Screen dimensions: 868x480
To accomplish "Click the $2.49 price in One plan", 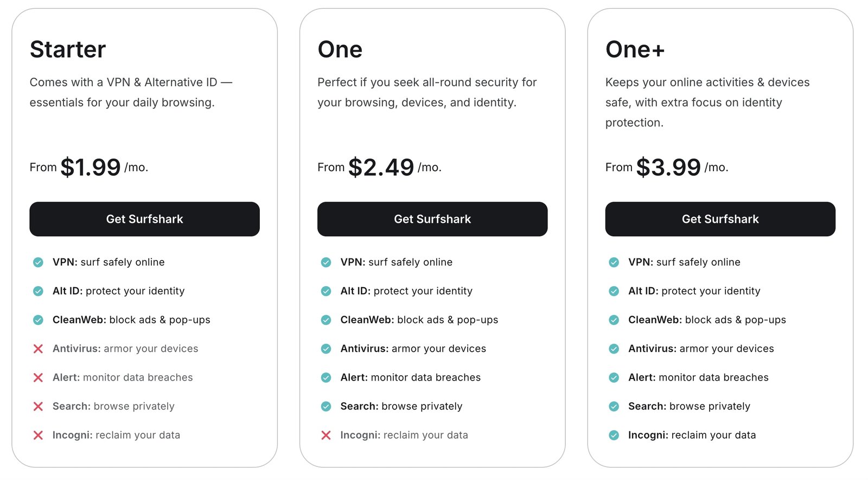I will coord(381,167).
